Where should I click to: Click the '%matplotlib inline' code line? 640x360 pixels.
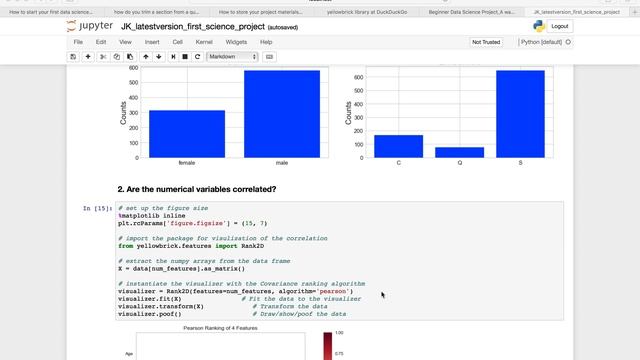coord(152,216)
